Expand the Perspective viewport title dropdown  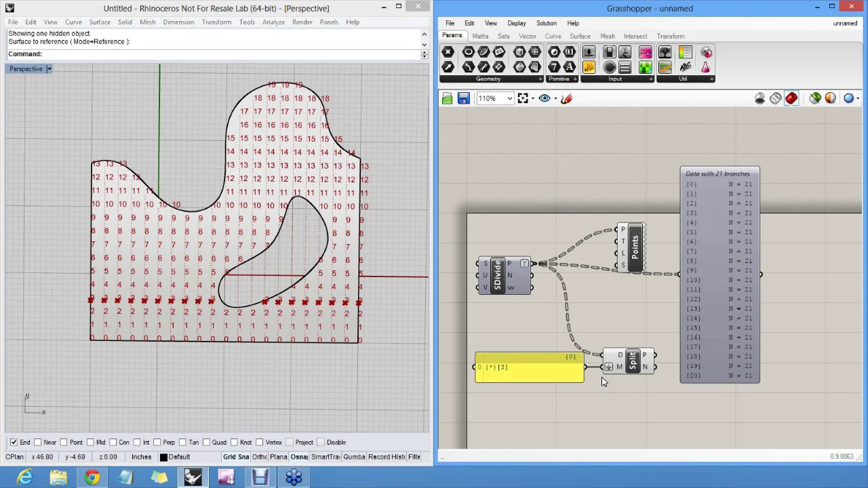tap(49, 69)
